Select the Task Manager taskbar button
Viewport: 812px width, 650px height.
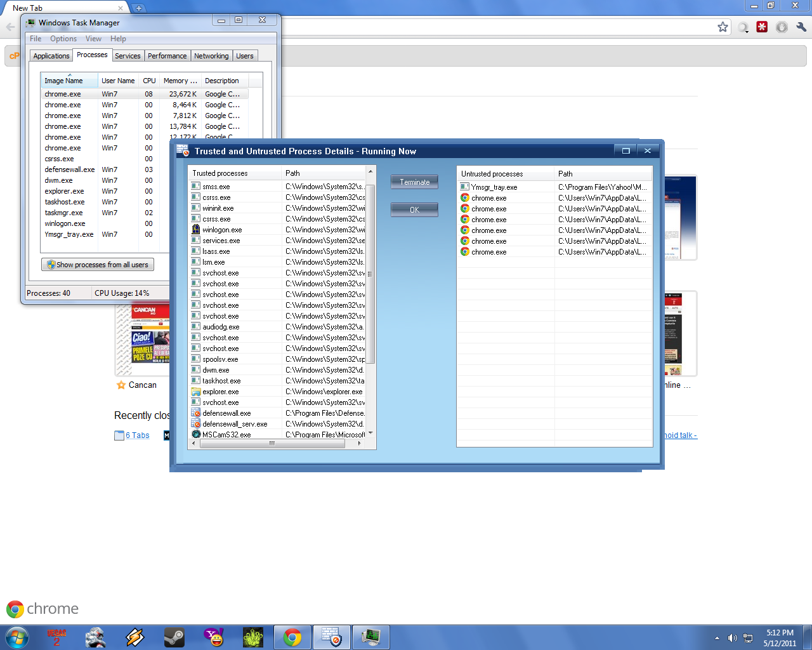coord(371,637)
